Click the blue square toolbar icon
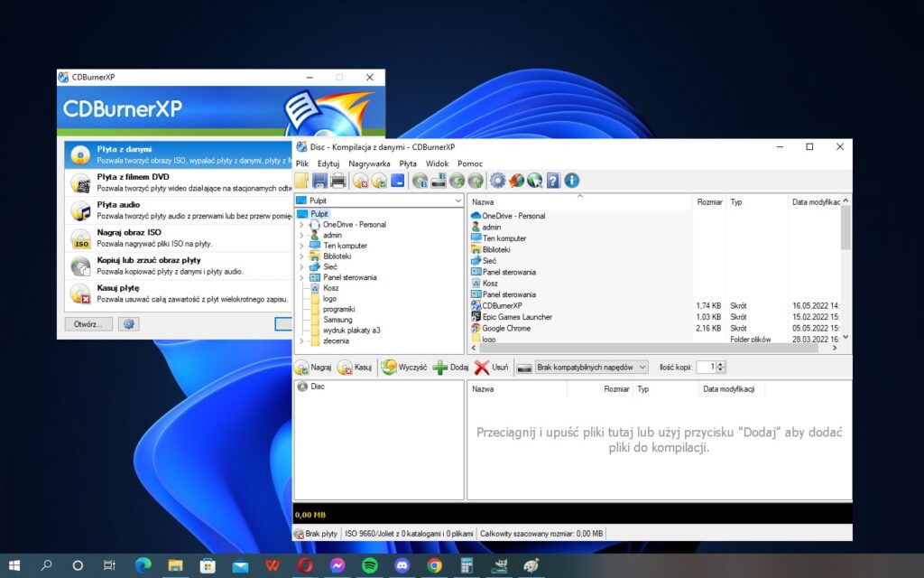 click(398, 181)
